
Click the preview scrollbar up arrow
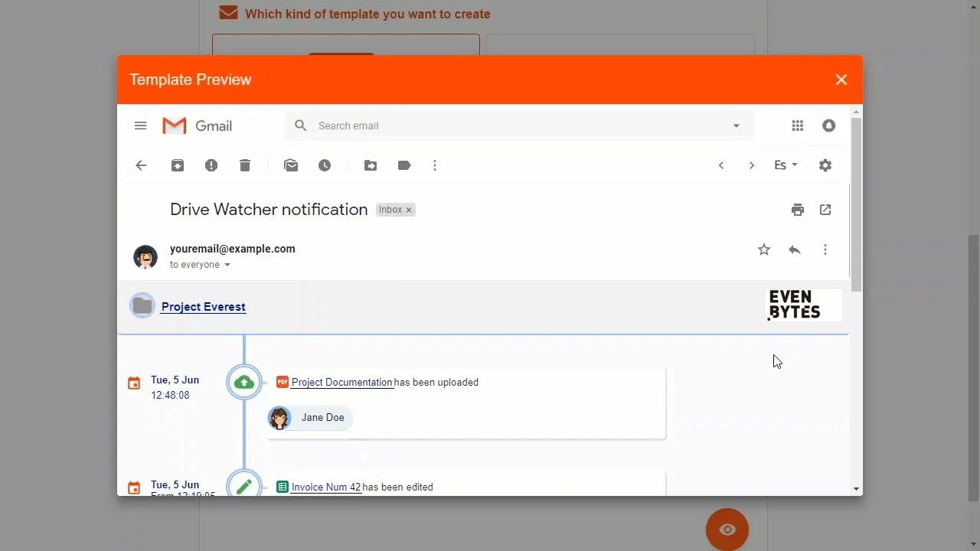pos(856,112)
